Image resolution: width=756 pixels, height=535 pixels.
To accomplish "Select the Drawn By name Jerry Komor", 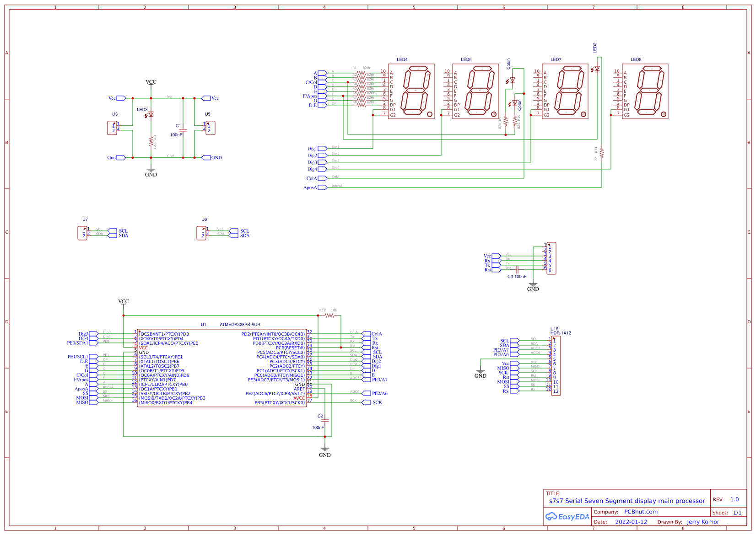I will coord(703,521).
